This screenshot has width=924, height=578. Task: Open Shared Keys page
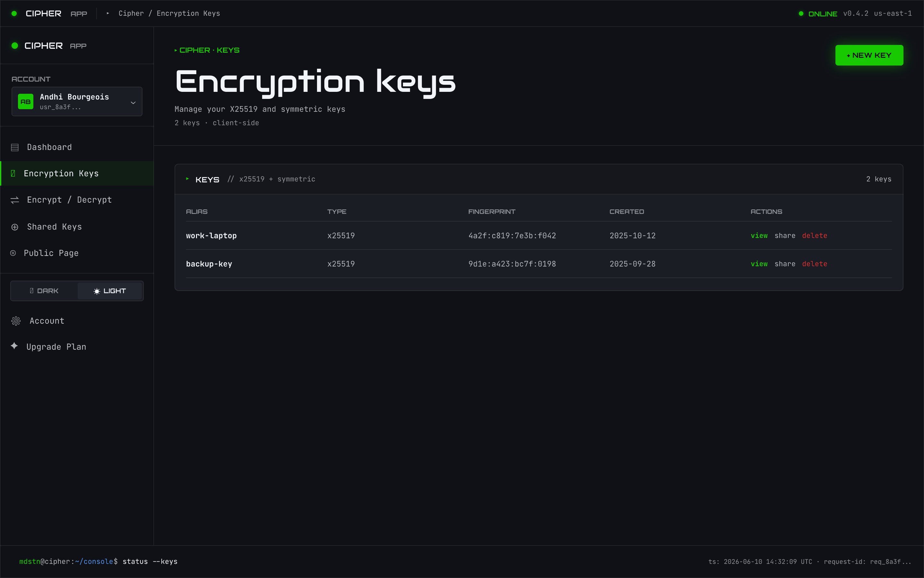(x=77, y=227)
